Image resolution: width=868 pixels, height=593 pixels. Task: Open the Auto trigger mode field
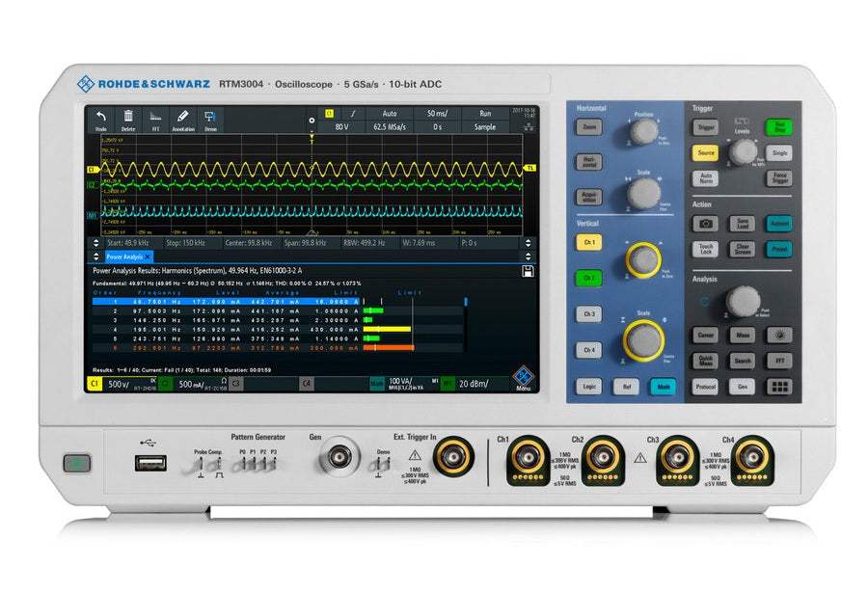[389, 113]
